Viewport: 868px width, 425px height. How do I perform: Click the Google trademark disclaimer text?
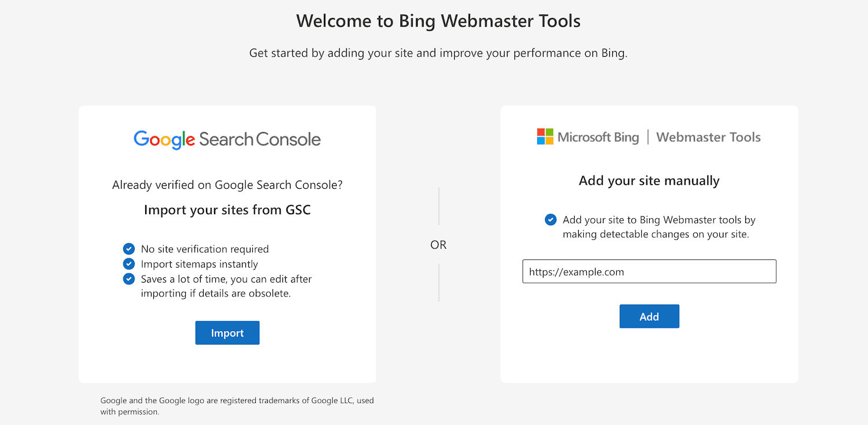click(x=237, y=405)
